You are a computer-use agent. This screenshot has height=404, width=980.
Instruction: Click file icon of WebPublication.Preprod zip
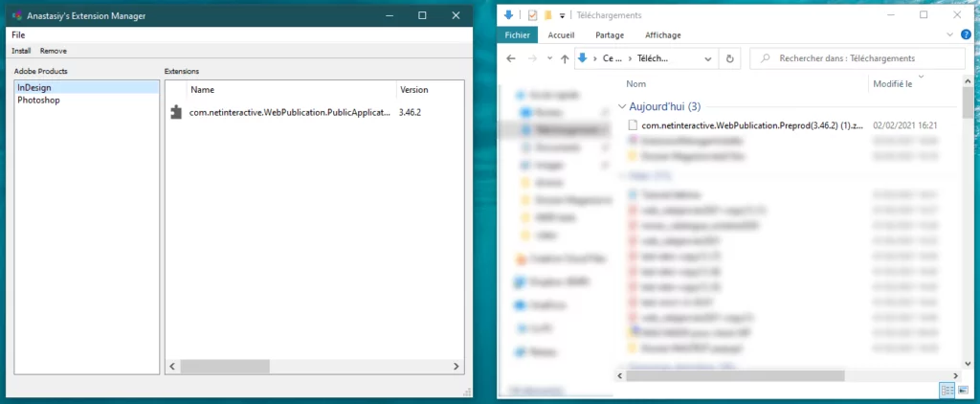(x=633, y=125)
